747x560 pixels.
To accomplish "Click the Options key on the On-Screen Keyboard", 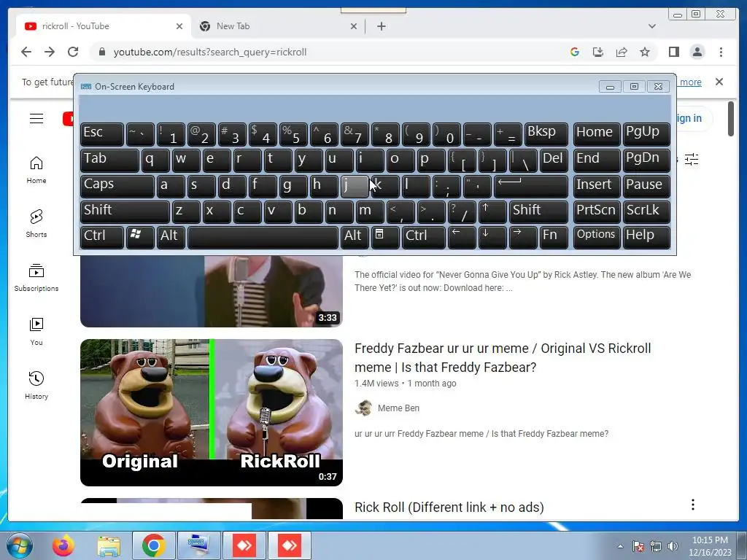I will pyautogui.click(x=597, y=237).
